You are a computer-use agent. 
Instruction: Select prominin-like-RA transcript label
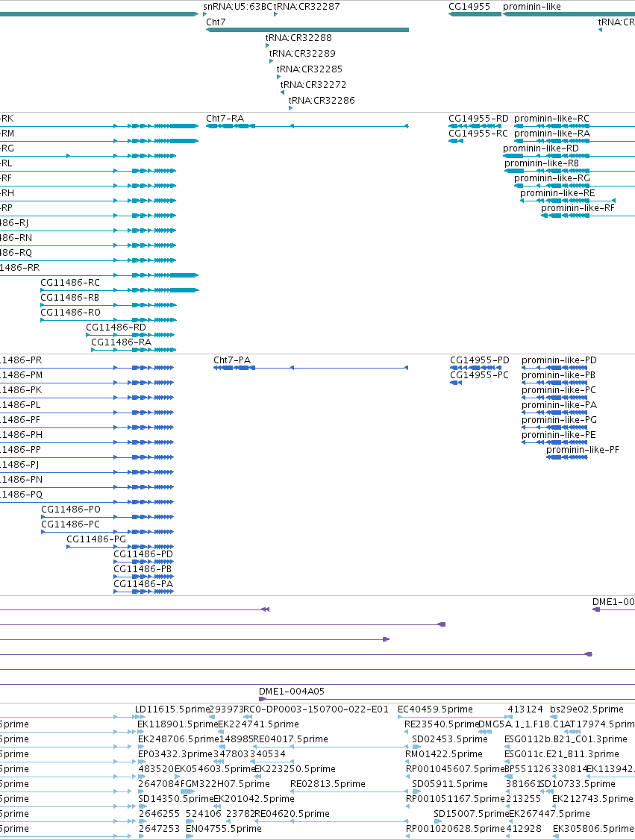pos(552,134)
